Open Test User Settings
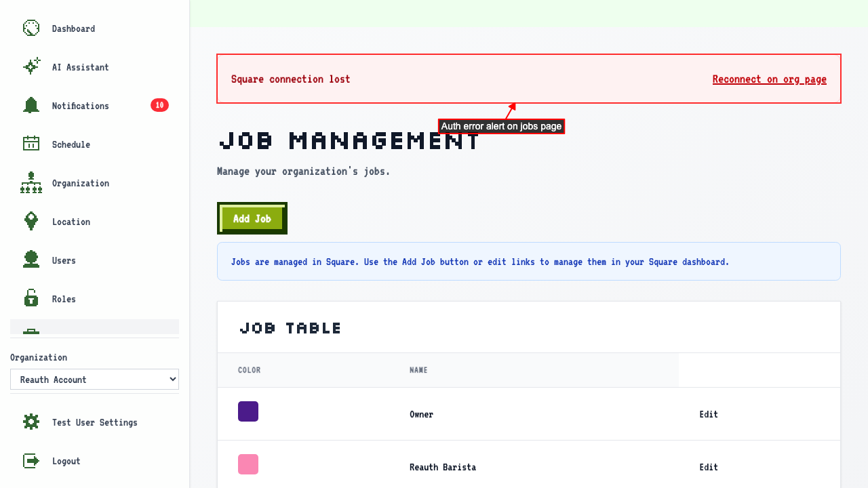The image size is (868, 488). tap(94, 422)
